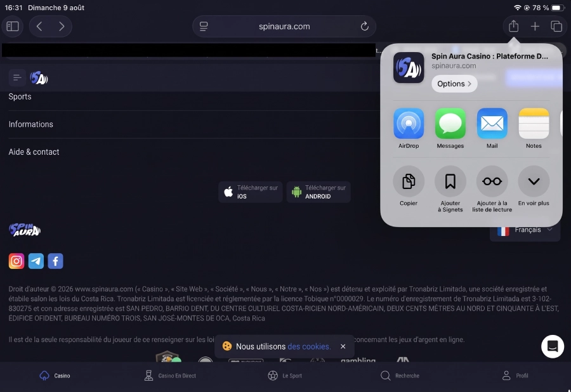571x392 pixels.
Task: Click the Droit d'auteur copyright paragraph
Action: 284,304
